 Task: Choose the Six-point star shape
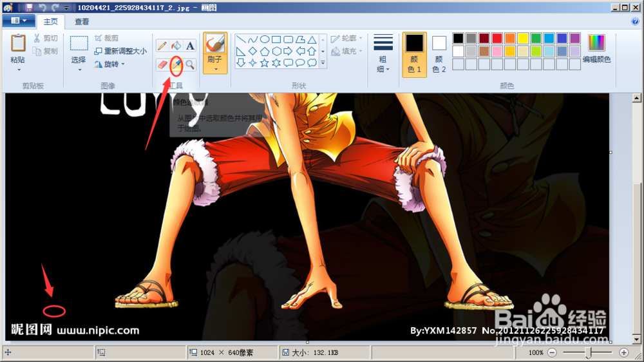(x=276, y=63)
